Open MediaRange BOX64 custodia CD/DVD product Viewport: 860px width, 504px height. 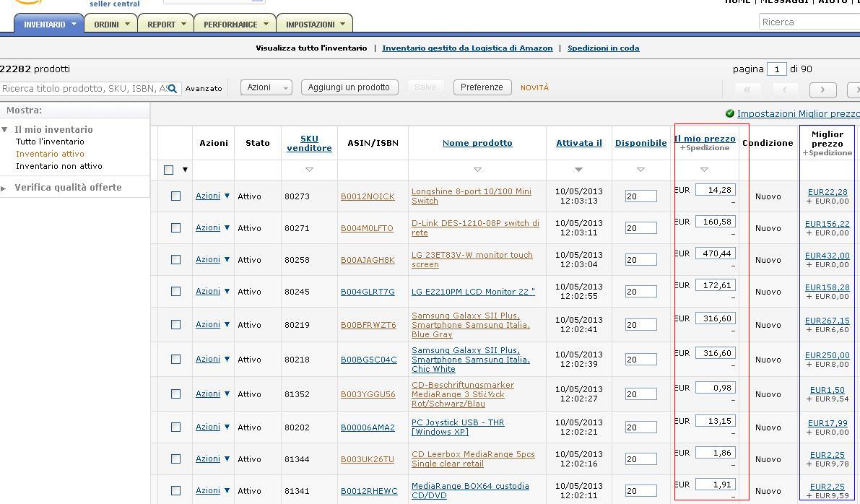470,491
